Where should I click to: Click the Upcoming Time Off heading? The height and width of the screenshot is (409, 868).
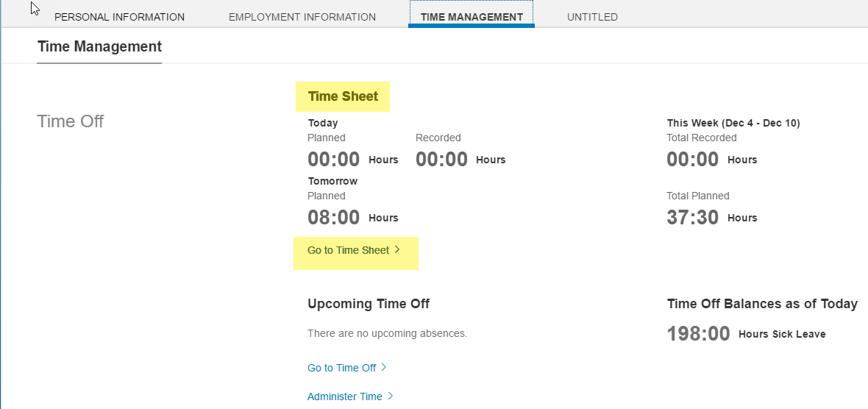pos(369,303)
